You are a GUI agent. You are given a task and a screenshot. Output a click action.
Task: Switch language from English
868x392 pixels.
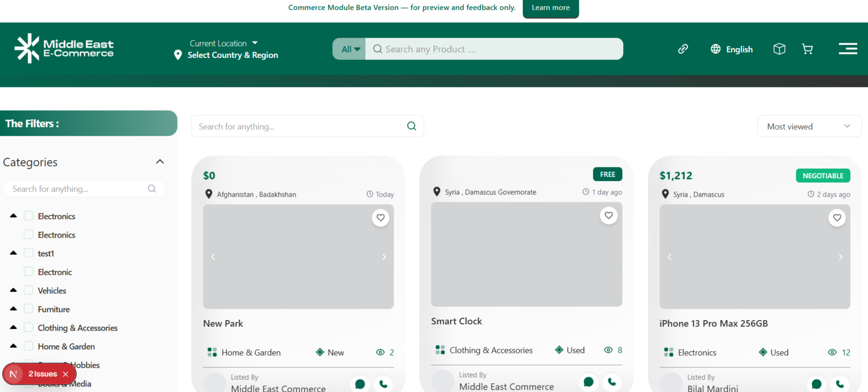(x=732, y=49)
